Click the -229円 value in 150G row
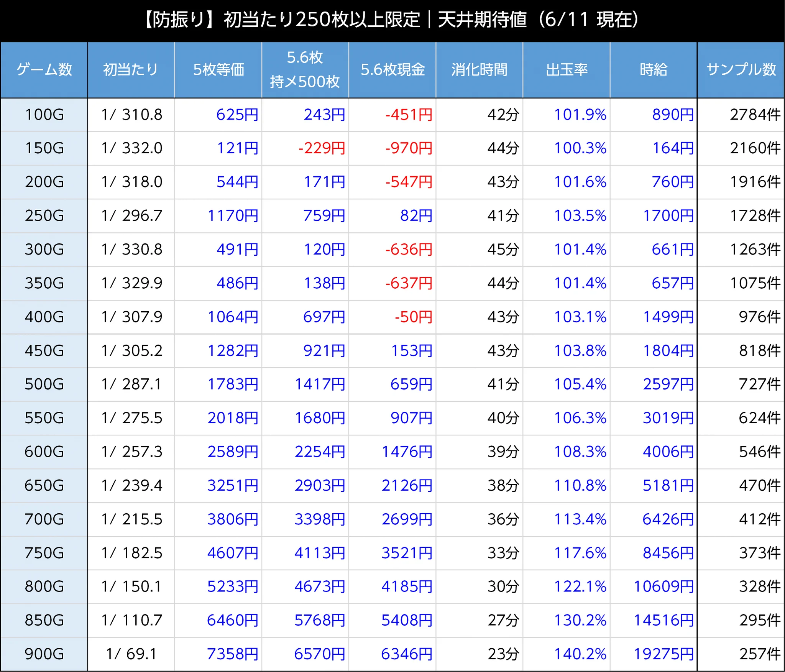This screenshot has width=785, height=672. (x=322, y=148)
